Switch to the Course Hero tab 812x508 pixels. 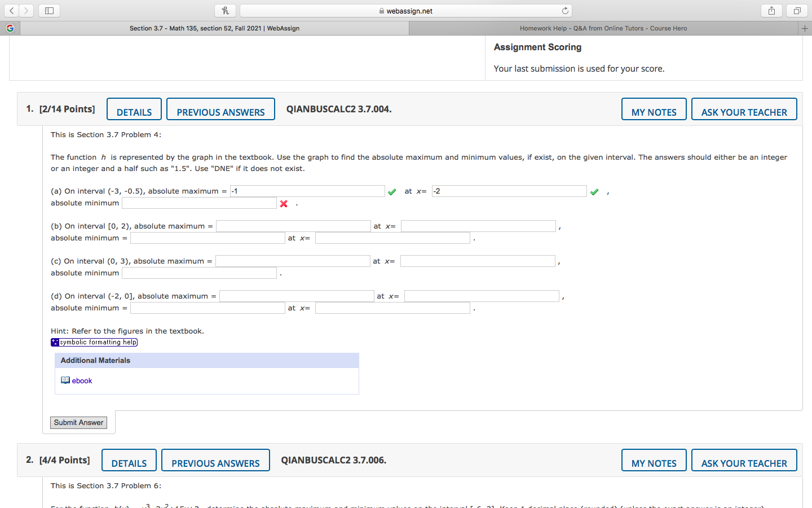(x=603, y=28)
